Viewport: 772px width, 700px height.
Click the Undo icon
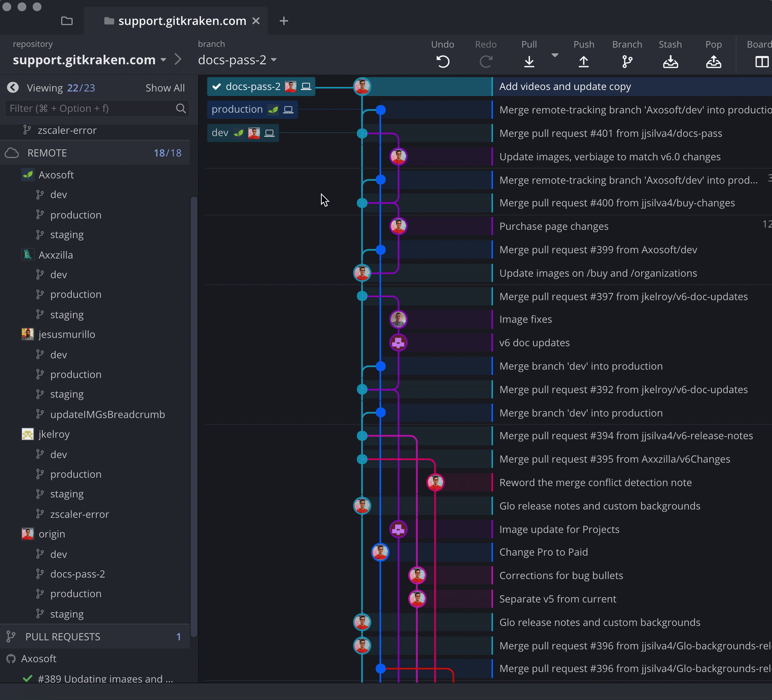tap(442, 62)
